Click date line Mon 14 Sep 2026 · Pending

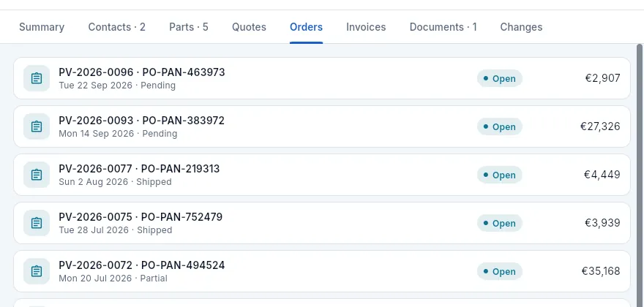118,134
